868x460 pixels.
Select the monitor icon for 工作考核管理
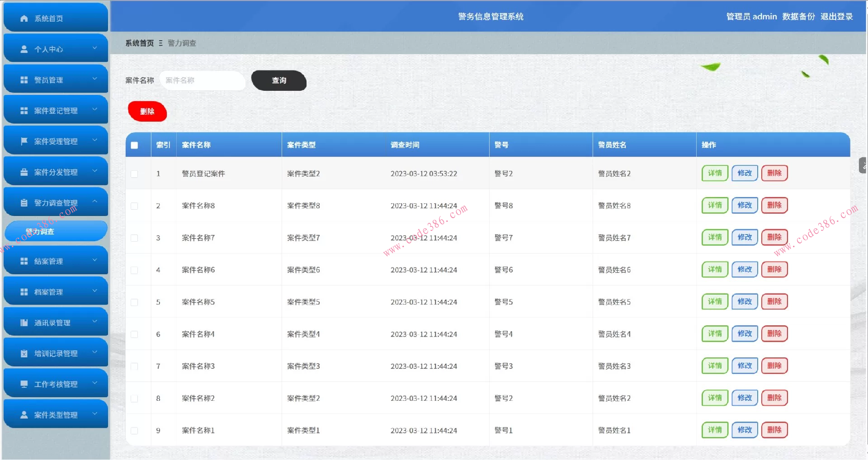(x=24, y=384)
